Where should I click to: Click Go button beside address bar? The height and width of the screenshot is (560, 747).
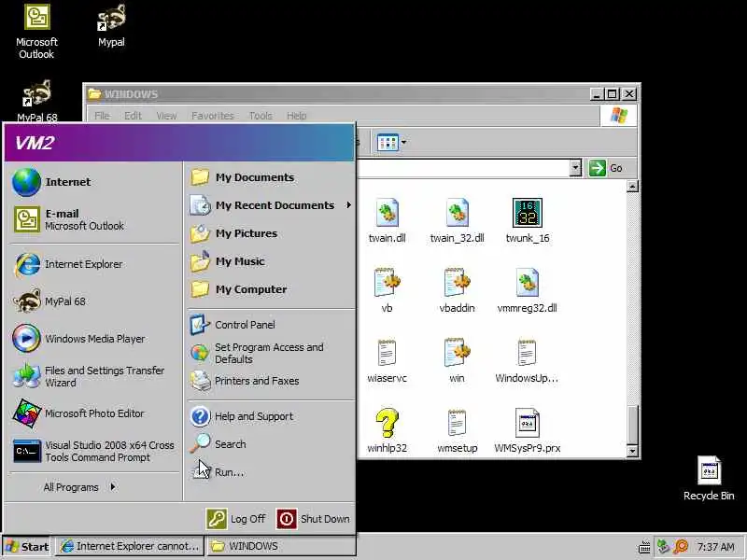pyautogui.click(x=606, y=168)
